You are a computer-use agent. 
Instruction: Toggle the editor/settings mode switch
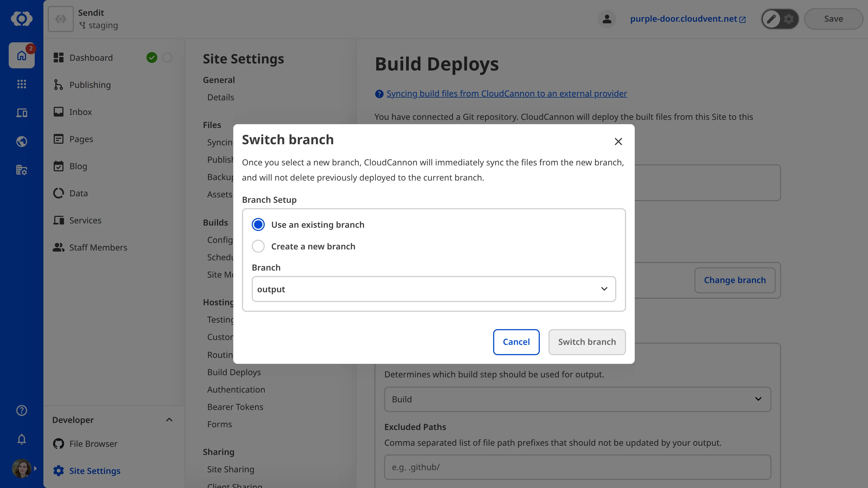(780, 19)
